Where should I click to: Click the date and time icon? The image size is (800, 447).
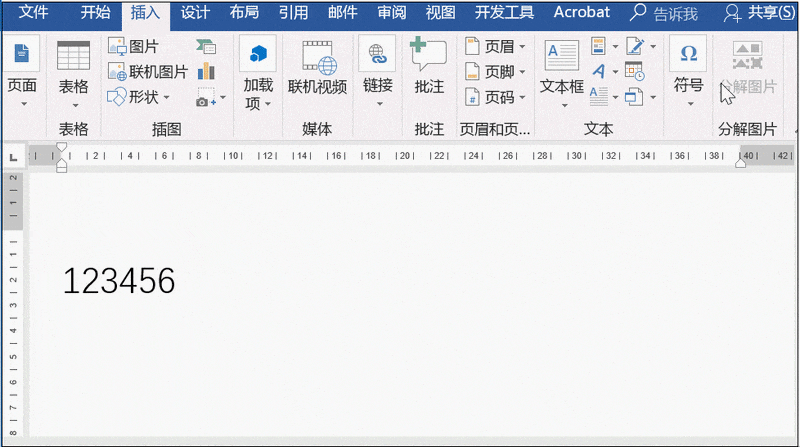tap(635, 71)
